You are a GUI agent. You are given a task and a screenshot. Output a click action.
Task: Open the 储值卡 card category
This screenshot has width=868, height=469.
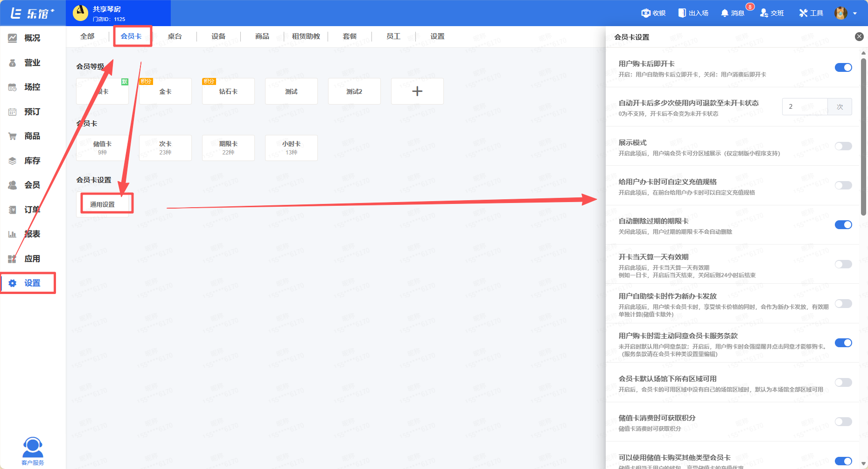point(103,147)
